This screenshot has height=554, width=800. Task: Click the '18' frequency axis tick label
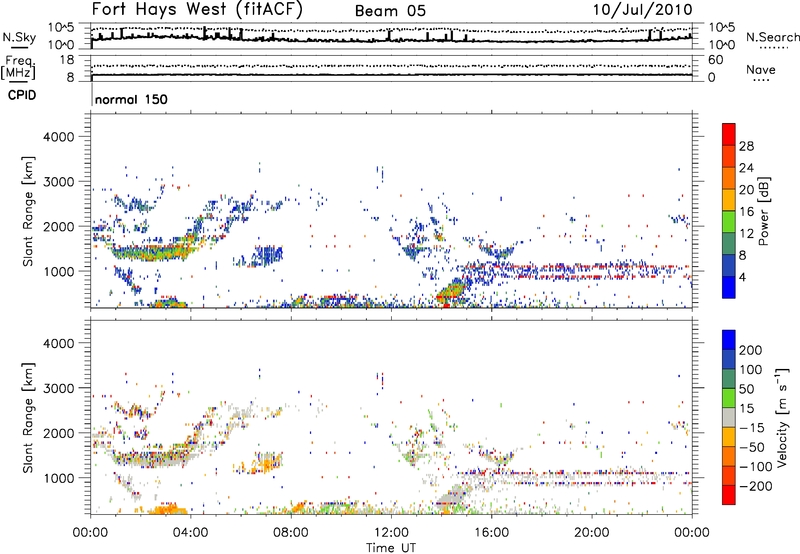click(x=67, y=60)
